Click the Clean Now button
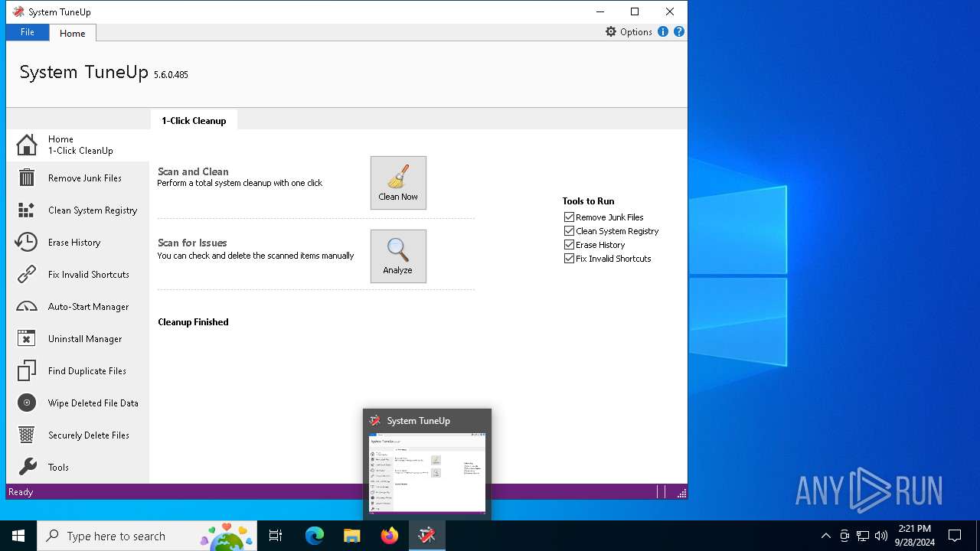This screenshot has height=551, width=980. click(398, 183)
